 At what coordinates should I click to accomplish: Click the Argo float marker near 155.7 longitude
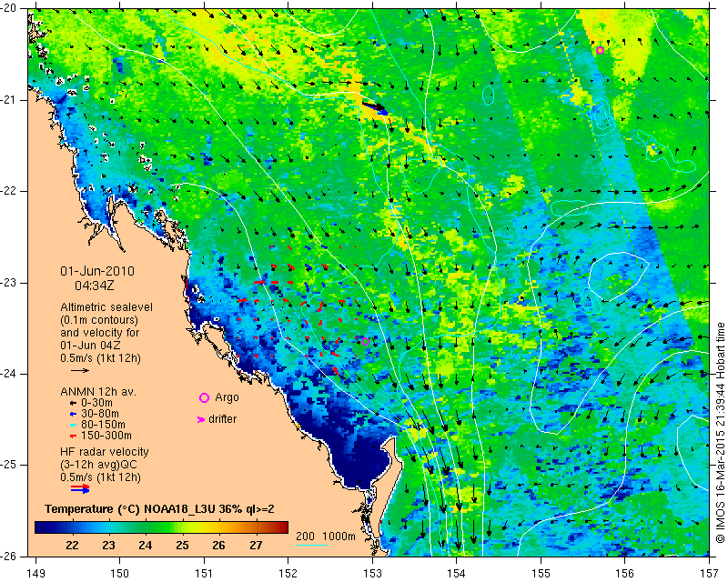(x=600, y=50)
